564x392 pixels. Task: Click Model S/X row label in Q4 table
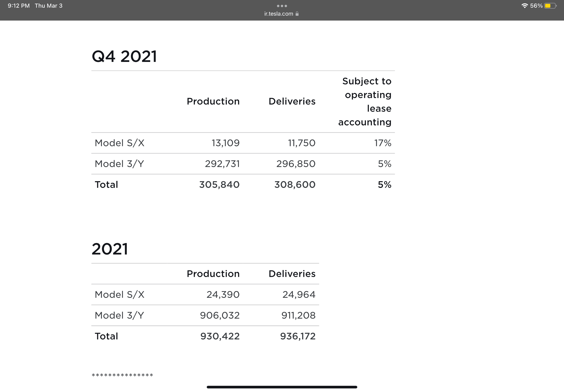click(x=119, y=143)
